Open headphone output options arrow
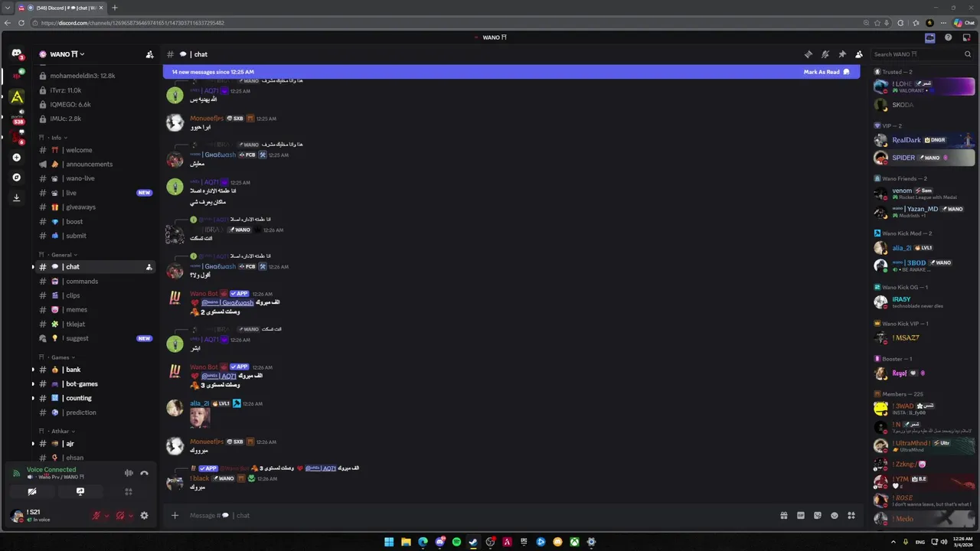 (130, 516)
